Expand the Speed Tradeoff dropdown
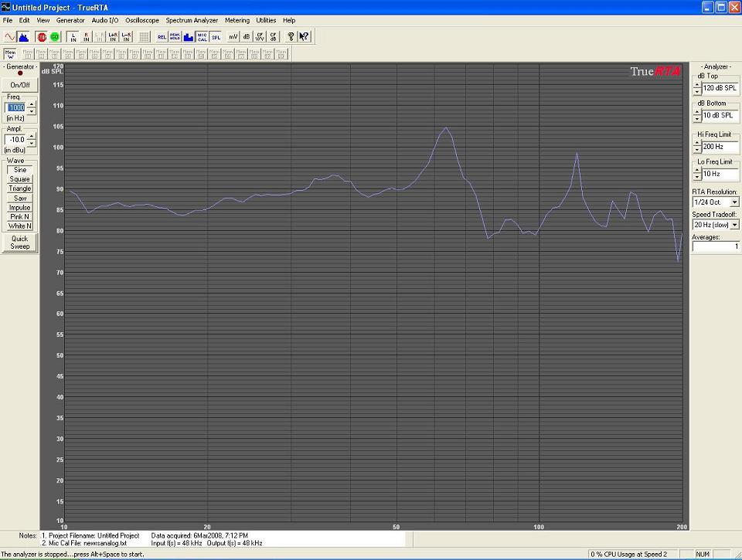 (x=734, y=225)
